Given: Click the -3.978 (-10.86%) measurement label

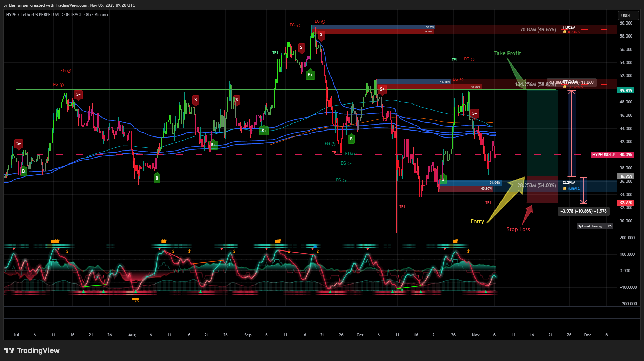Looking at the screenshot, I should click(x=583, y=211).
